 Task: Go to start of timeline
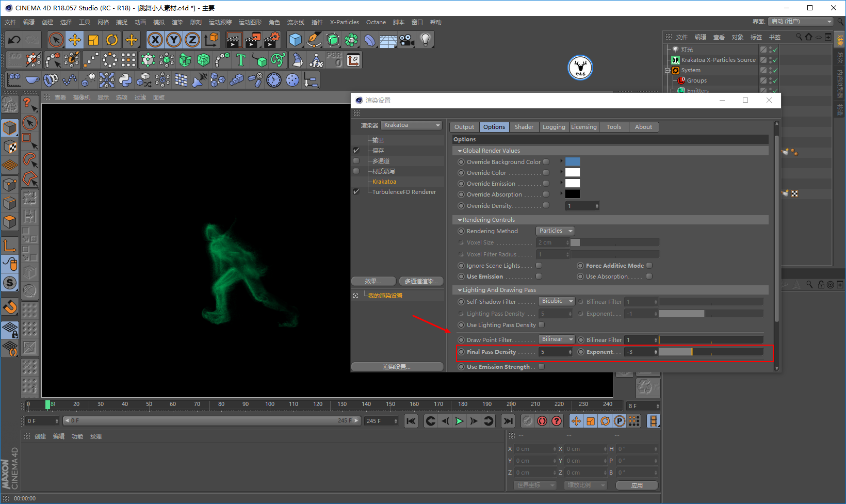[x=411, y=421]
